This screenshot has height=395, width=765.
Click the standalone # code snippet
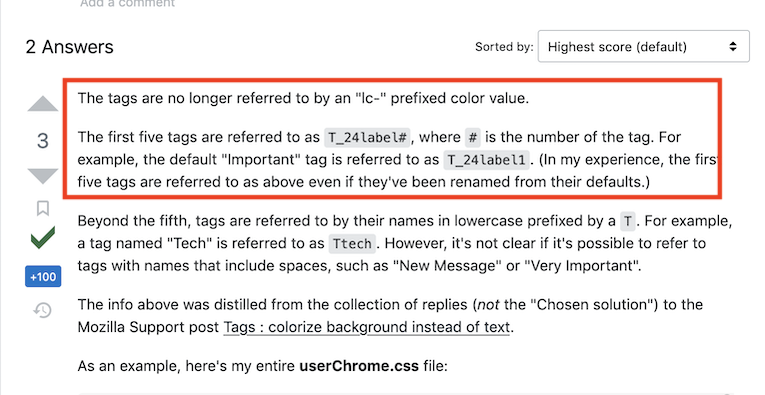tap(472, 138)
